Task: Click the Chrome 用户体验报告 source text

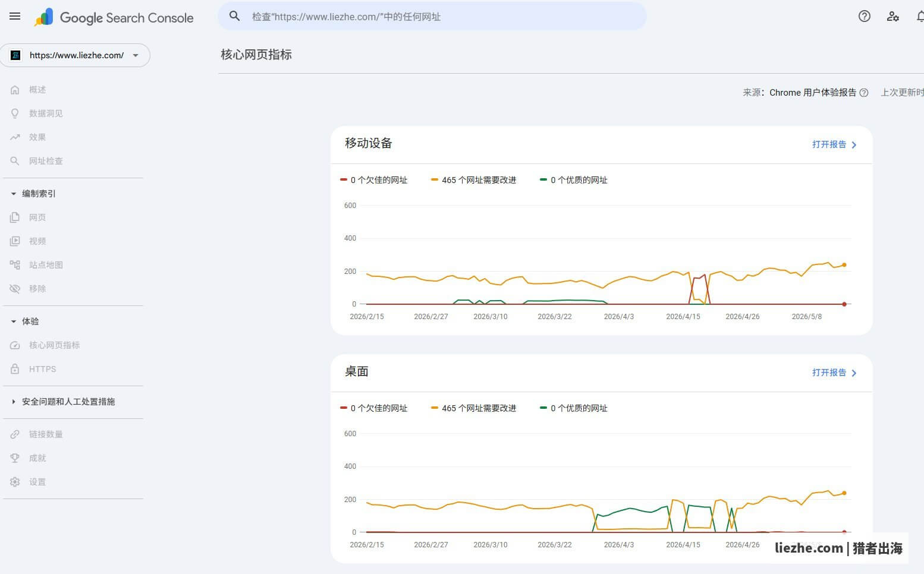Action: [813, 93]
